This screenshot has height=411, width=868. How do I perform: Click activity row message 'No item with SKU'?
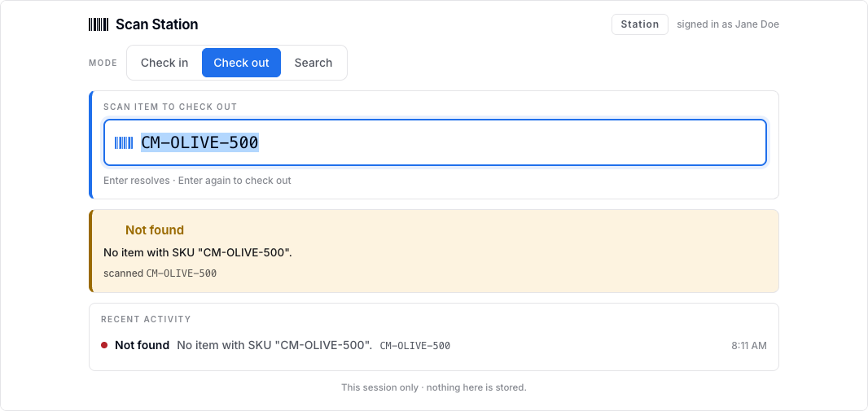[x=274, y=345]
